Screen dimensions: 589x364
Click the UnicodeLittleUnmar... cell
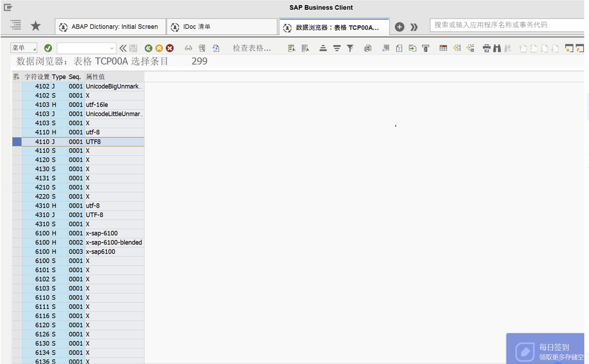click(115, 114)
